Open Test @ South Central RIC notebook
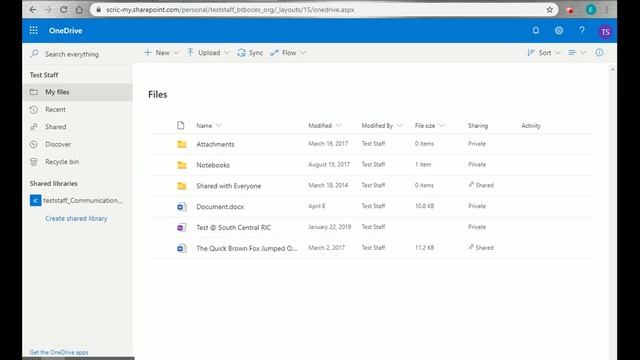 tap(233, 227)
